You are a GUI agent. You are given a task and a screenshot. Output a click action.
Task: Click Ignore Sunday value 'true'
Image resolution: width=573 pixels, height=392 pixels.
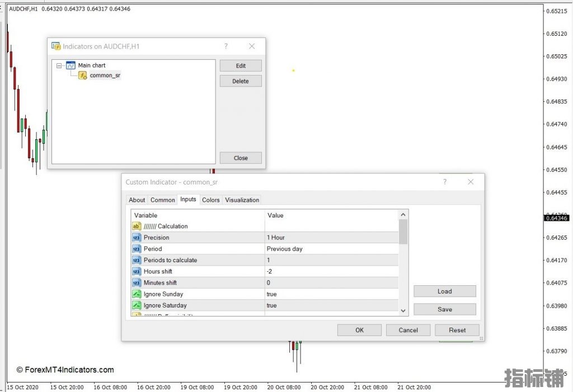coord(271,294)
